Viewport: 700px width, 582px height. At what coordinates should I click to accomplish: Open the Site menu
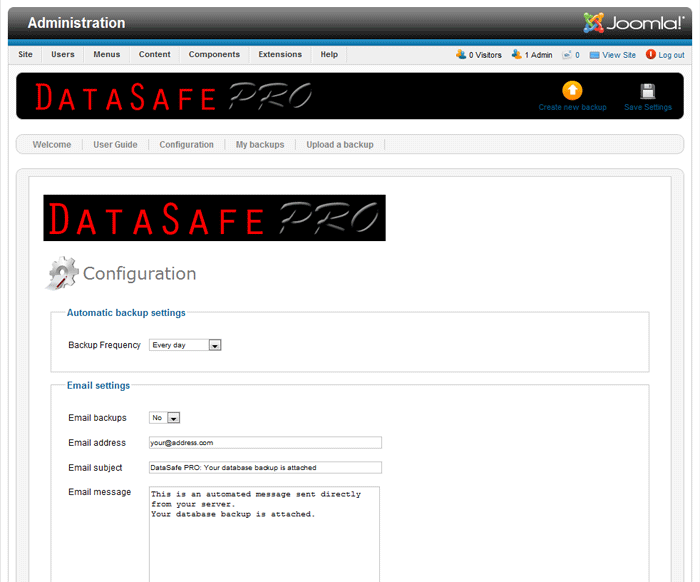25,54
